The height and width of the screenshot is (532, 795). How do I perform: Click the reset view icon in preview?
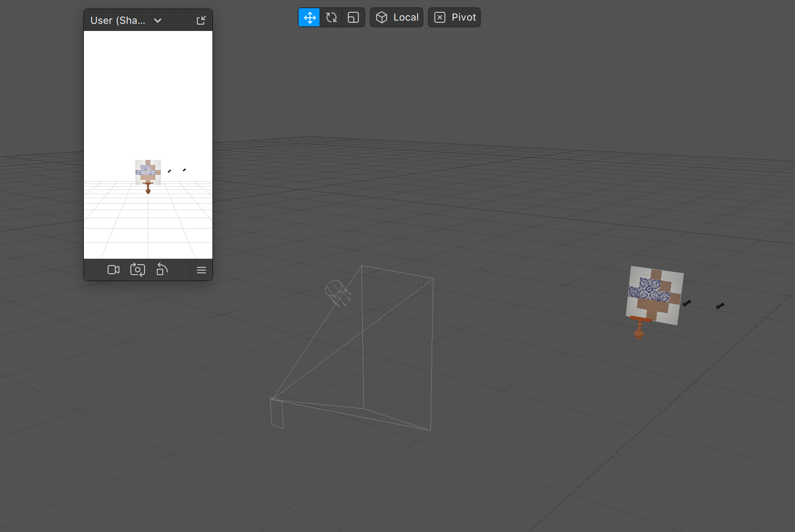tap(162, 269)
